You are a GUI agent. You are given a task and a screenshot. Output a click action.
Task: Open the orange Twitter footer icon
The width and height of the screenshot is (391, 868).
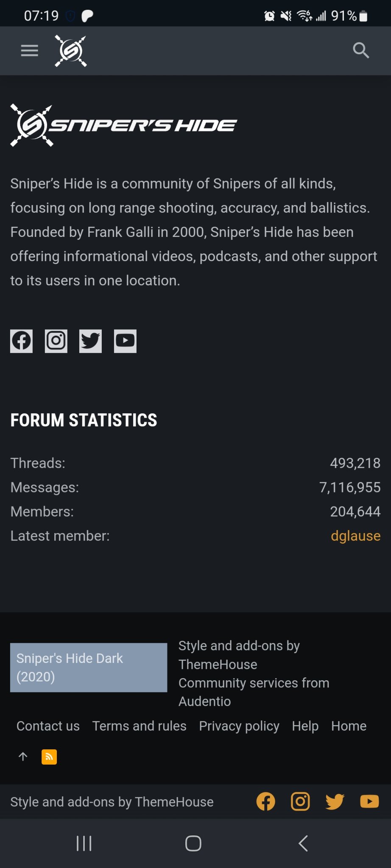[x=335, y=801]
